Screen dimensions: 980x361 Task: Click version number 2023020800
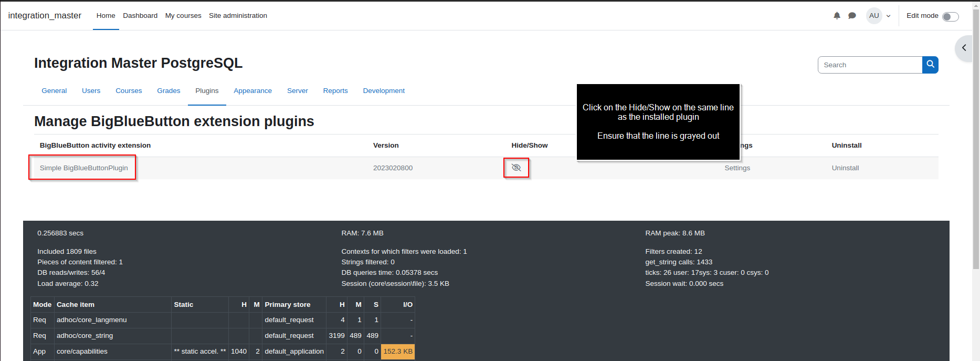point(393,168)
